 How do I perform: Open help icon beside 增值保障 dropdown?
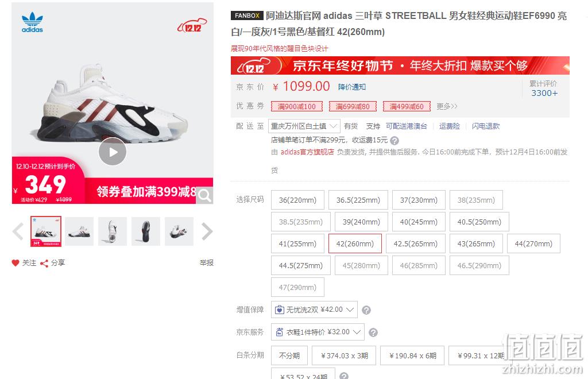366,310
